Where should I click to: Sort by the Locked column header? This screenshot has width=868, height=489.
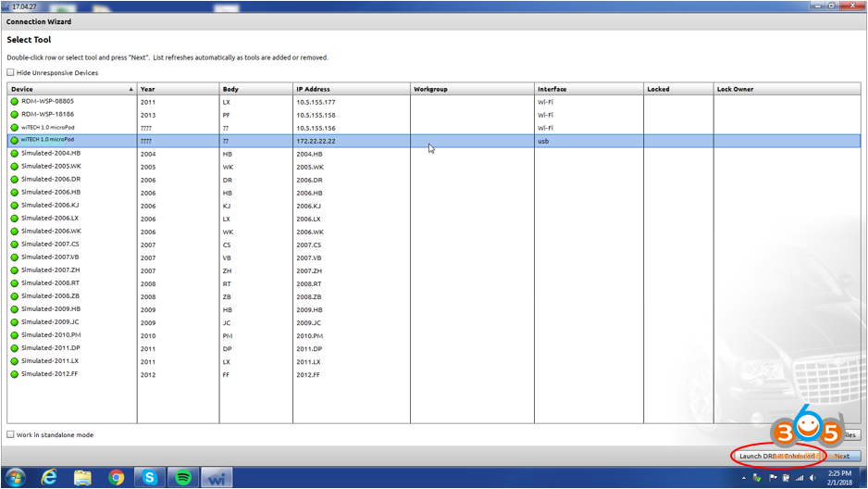(678, 89)
